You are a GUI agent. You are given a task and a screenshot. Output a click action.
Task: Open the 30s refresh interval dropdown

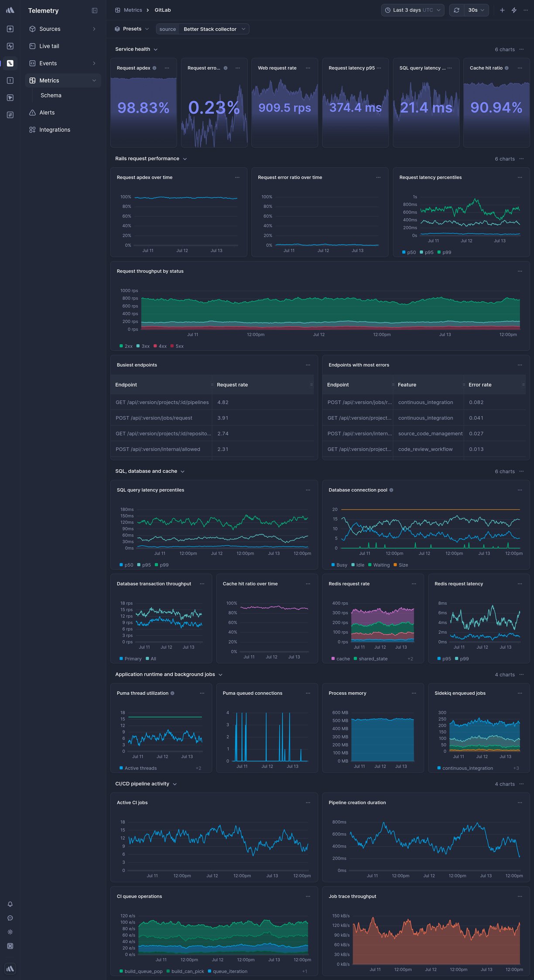pos(476,10)
